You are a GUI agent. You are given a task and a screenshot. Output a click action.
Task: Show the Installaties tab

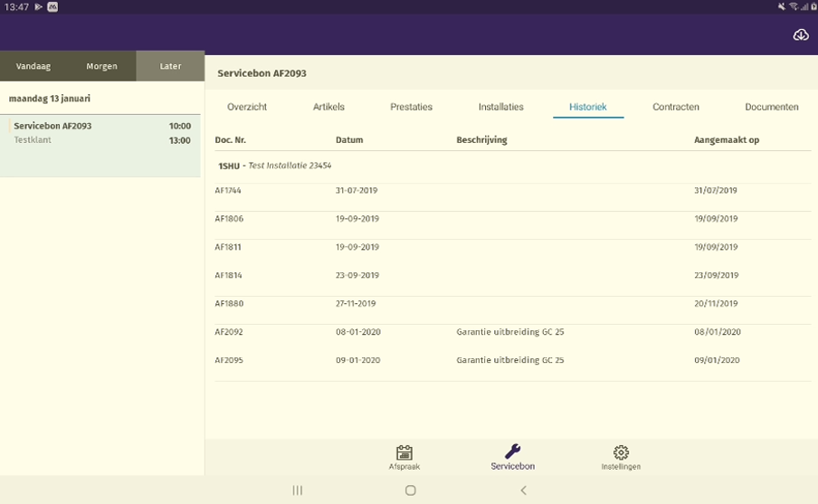tap(500, 107)
